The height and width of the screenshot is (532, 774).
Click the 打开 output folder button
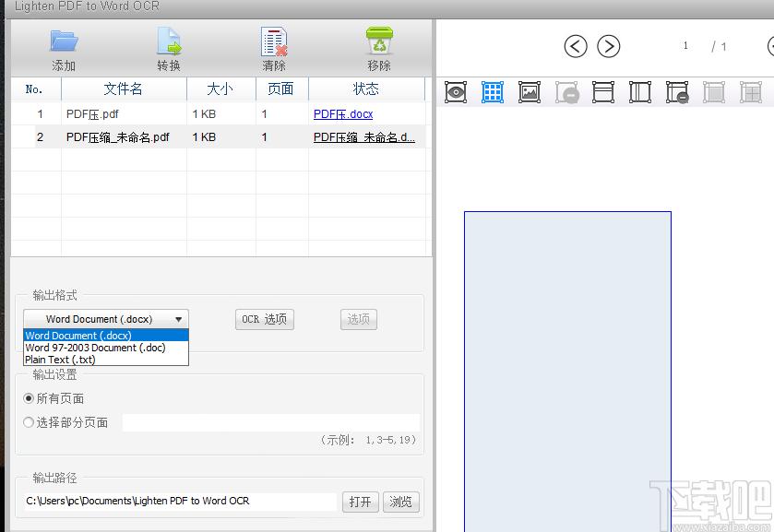pos(361,502)
